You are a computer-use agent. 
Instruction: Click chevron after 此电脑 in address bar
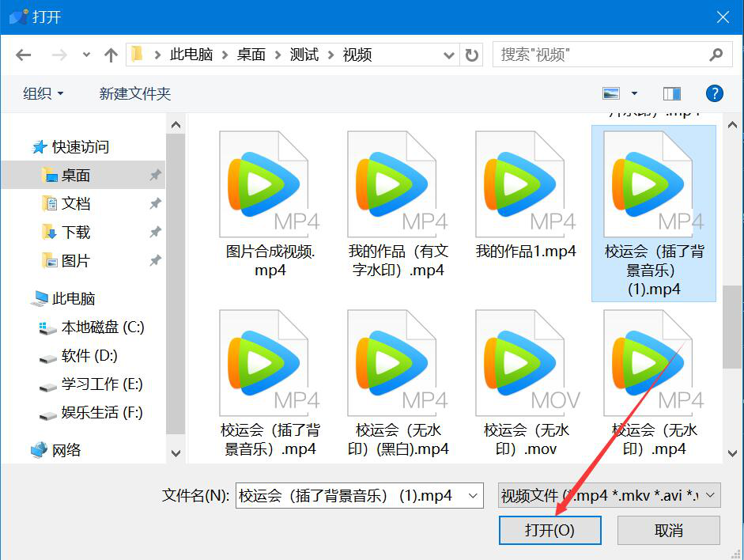[225, 55]
